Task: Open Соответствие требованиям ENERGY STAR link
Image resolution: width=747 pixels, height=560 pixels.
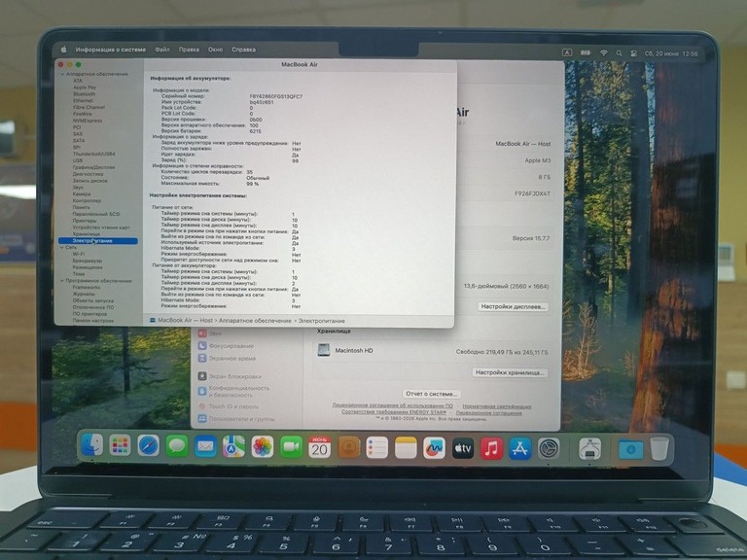Action: click(394, 412)
